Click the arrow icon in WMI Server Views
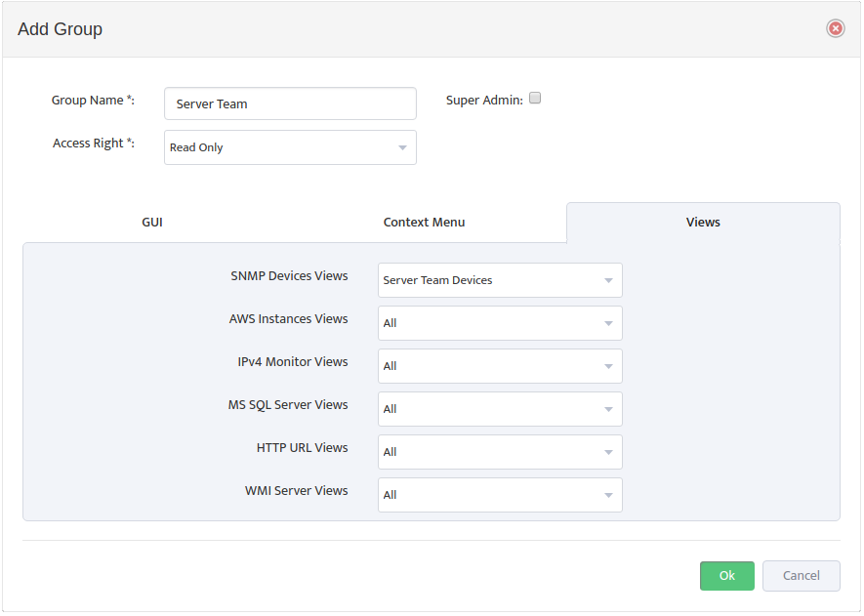Image resolution: width=864 pixels, height=616 pixels. (x=608, y=495)
